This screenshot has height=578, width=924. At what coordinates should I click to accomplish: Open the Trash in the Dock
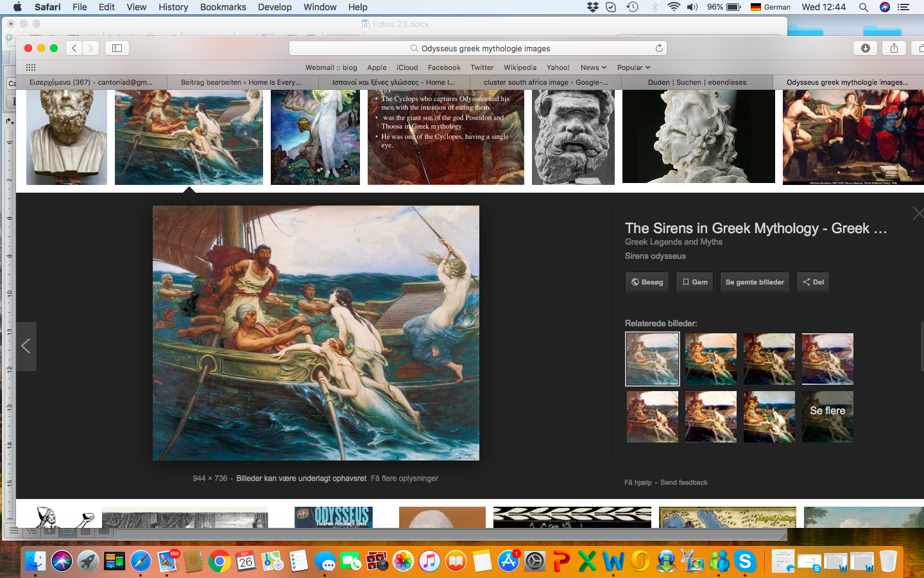(888, 561)
